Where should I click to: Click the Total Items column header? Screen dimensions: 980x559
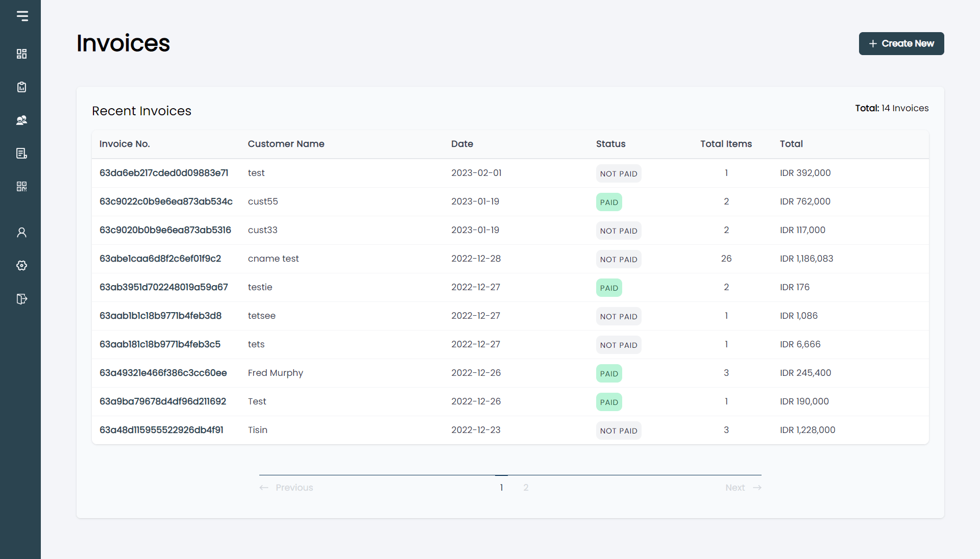click(x=726, y=144)
